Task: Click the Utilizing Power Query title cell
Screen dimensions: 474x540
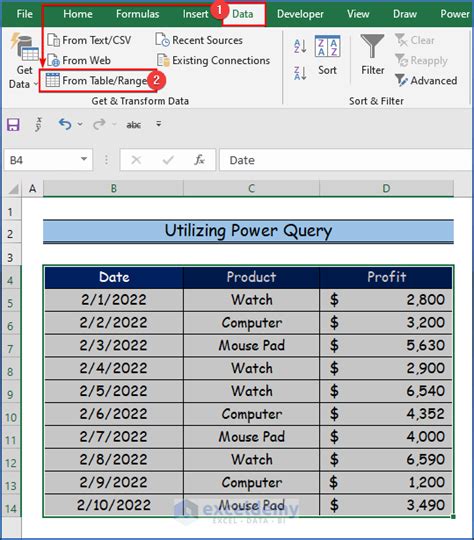Action: pyautogui.click(x=248, y=231)
